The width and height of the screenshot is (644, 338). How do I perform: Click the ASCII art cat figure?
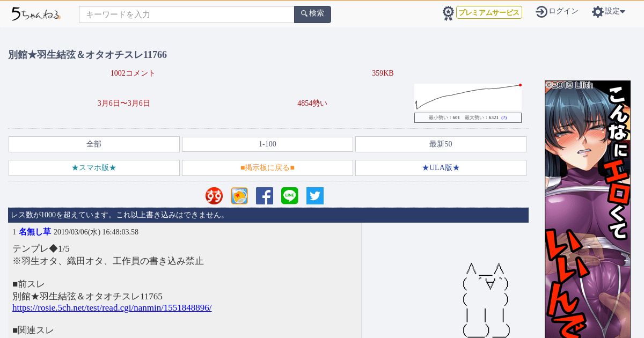[x=486, y=300]
